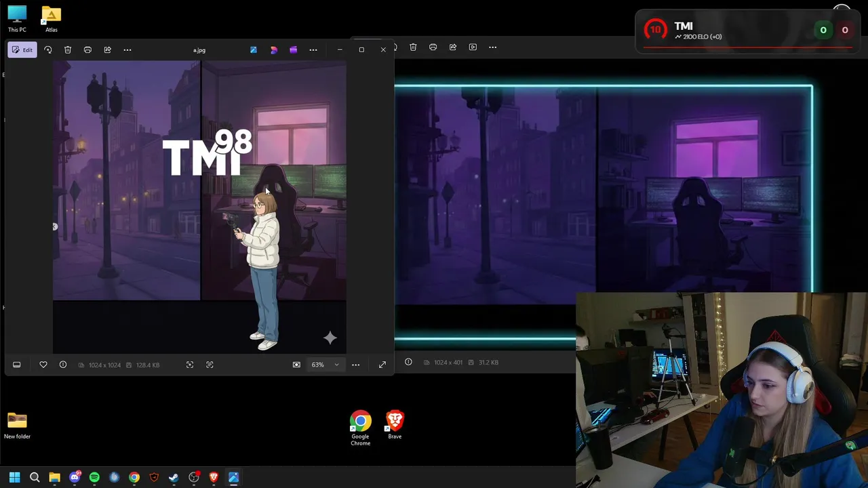868x488 pixels.
Task: Open Discord from the taskbar
Action: click(x=75, y=477)
